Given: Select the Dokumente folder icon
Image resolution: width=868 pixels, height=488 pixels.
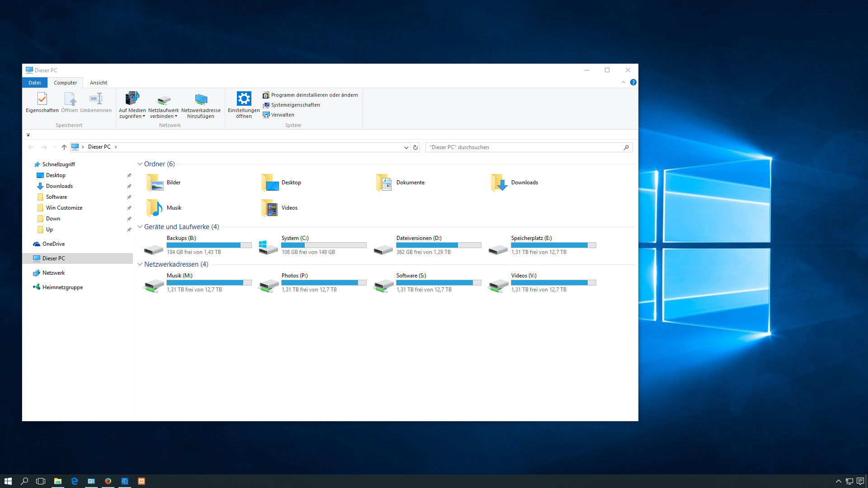Looking at the screenshot, I should point(384,183).
